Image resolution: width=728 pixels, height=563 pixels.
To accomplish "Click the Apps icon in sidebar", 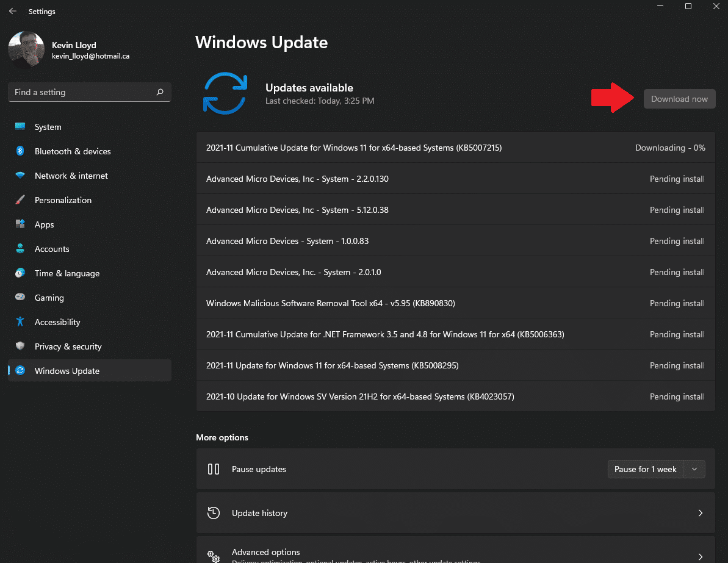I will click(20, 224).
